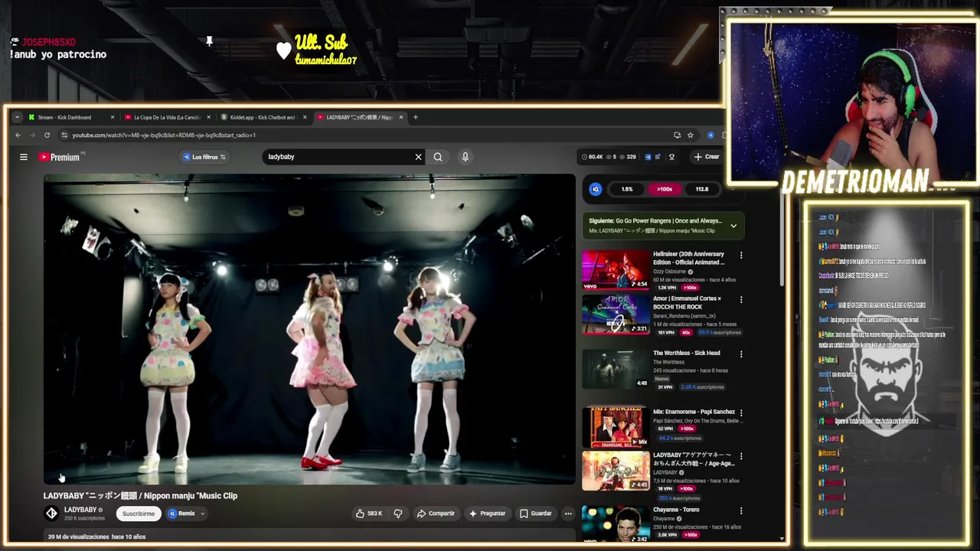Go to YouTube Premium home logo
This screenshot has width=980, height=551.
(60, 157)
